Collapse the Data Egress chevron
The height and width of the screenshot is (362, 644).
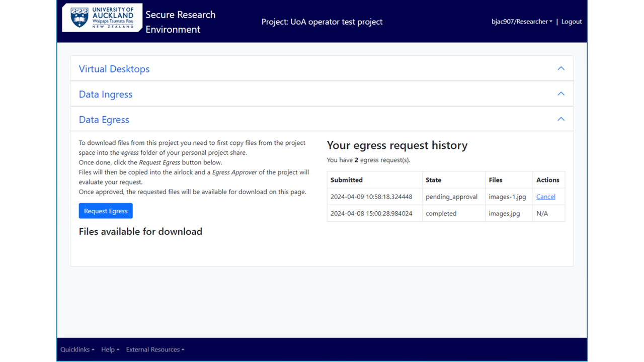(x=561, y=119)
